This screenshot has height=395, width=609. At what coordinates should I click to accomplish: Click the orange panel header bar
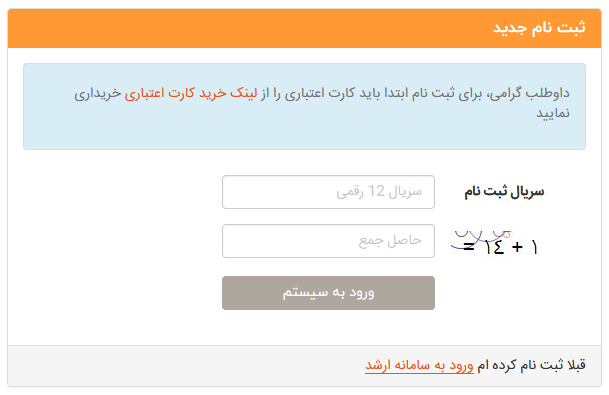(304, 28)
